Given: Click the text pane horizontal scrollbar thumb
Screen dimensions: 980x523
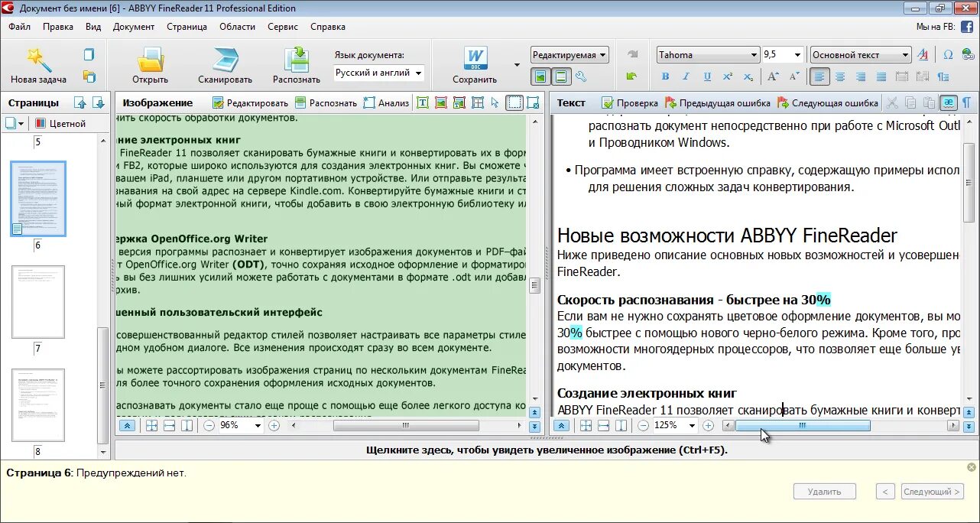Looking at the screenshot, I should tap(803, 425).
